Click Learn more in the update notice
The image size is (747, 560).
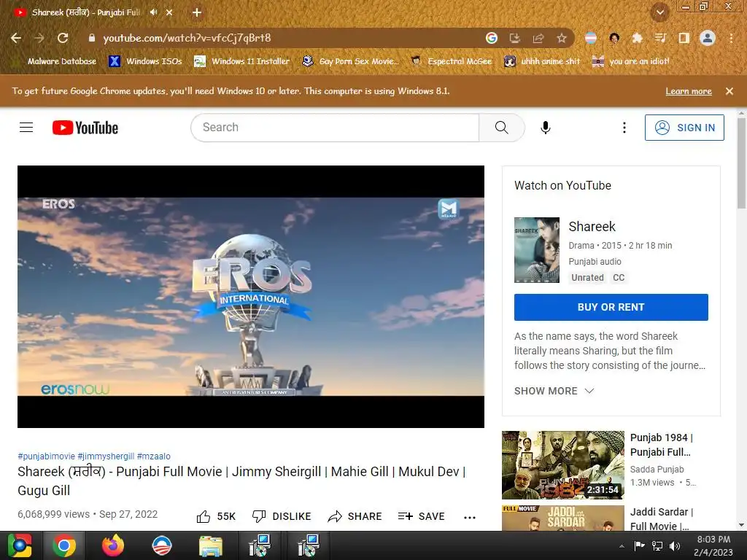click(689, 91)
